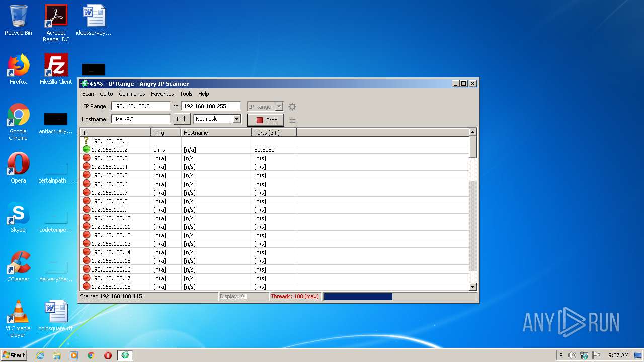
Task: Click the Threads: 100 (max) status
Action: [295, 297]
